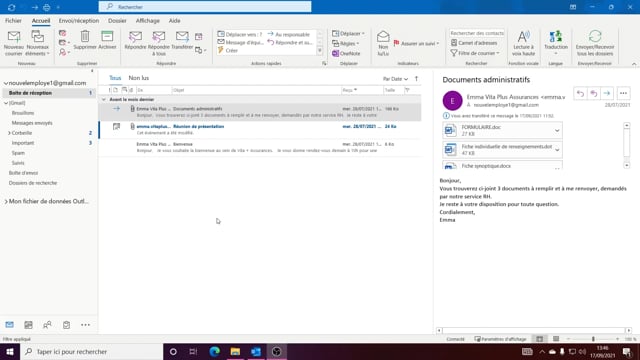The image size is (640, 360).
Task: Click the Archiver icon
Action: click(x=107, y=36)
